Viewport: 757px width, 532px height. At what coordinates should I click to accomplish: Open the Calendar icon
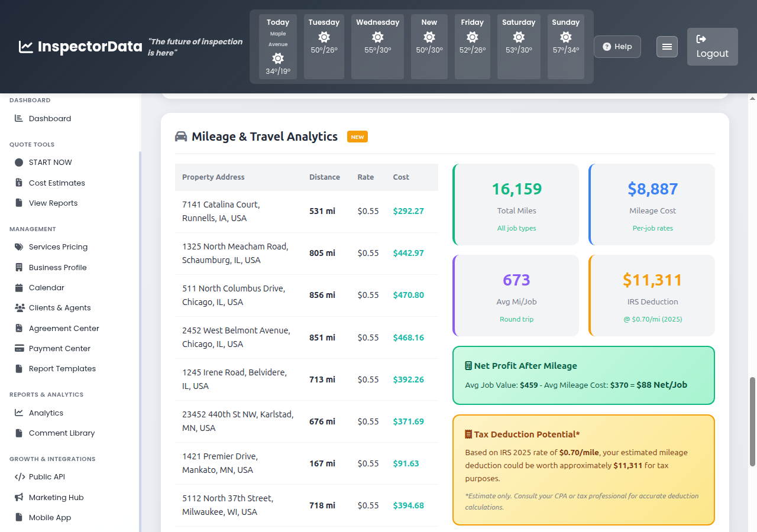click(x=18, y=287)
